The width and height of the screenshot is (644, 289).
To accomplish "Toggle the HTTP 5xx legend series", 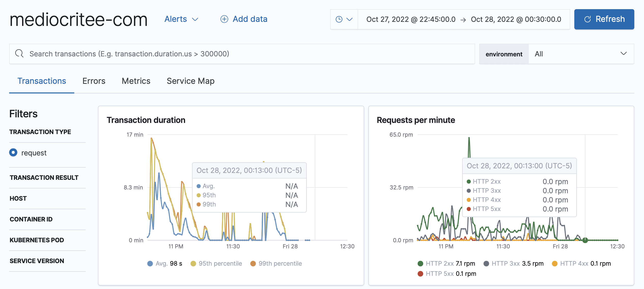I will [x=439, y=274].
